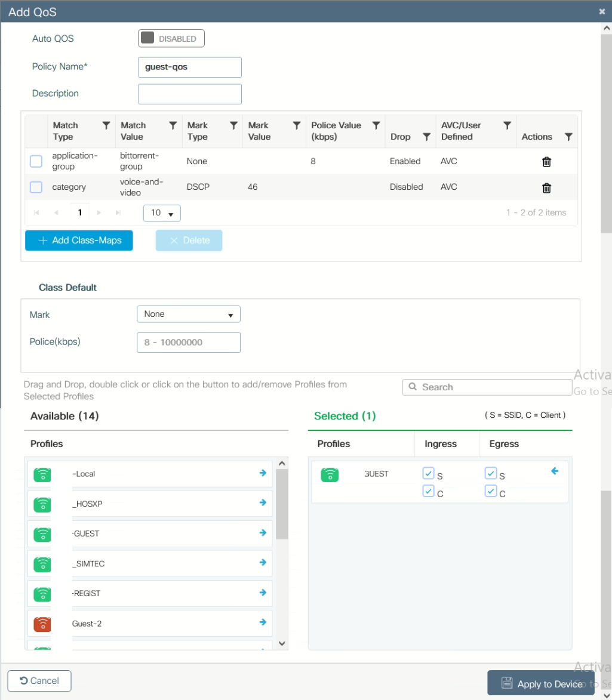The height and width of the screenshot is (700, 612).
Task: Open filter for Match Type column
Action: pyautogui.click(x=106, y=125)
